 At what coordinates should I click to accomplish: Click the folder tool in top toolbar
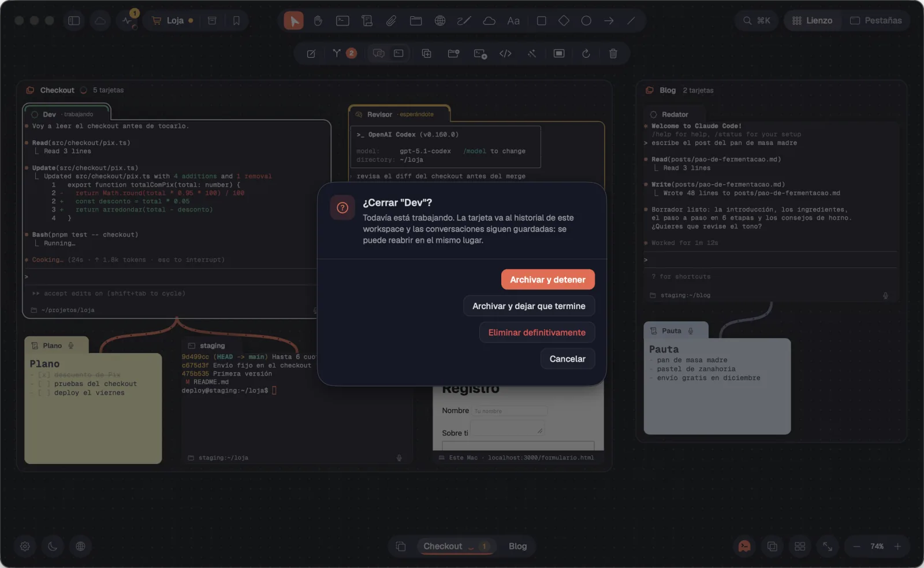coord(416,21)
